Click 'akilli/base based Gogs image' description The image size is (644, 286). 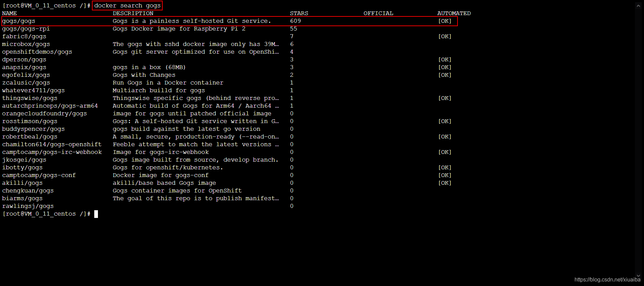click(x=164, y=183)
